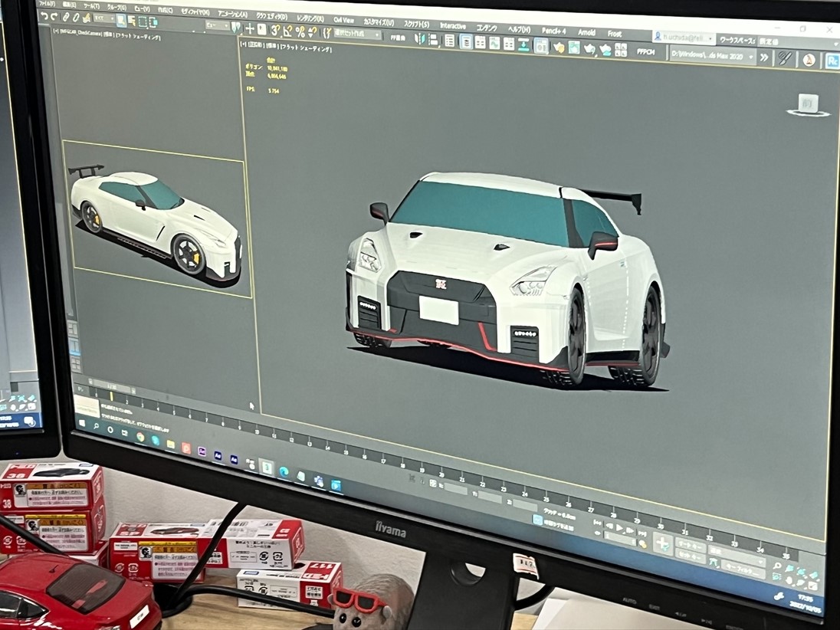840x630 pixels.
Task: Select the Unlink selection tool
Action: coord(76,18)
